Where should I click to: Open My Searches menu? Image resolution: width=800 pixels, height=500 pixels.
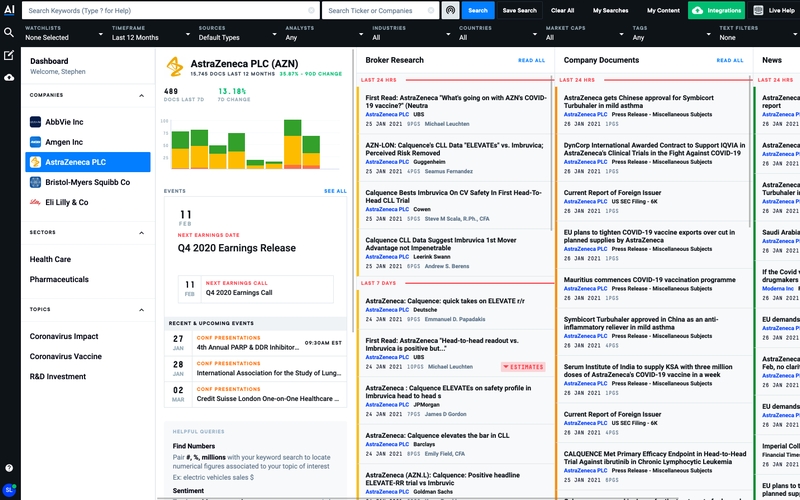[x=610, y=10]
